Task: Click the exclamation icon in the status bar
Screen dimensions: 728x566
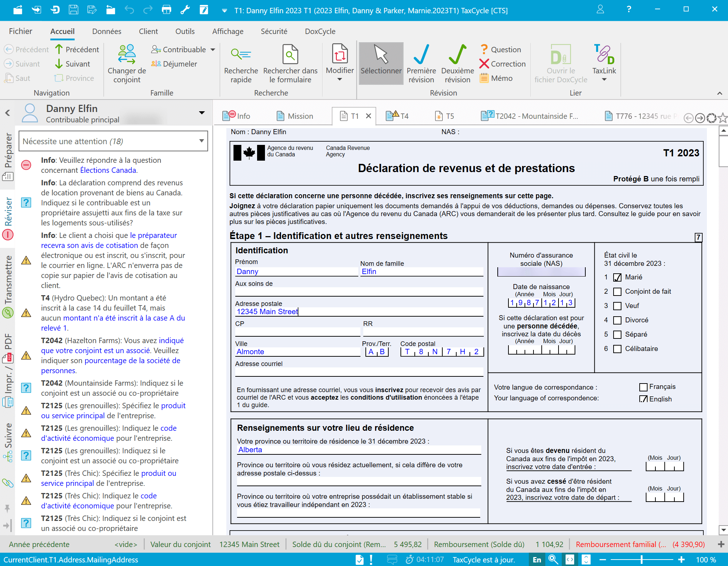Action: [x=371, y=559]
